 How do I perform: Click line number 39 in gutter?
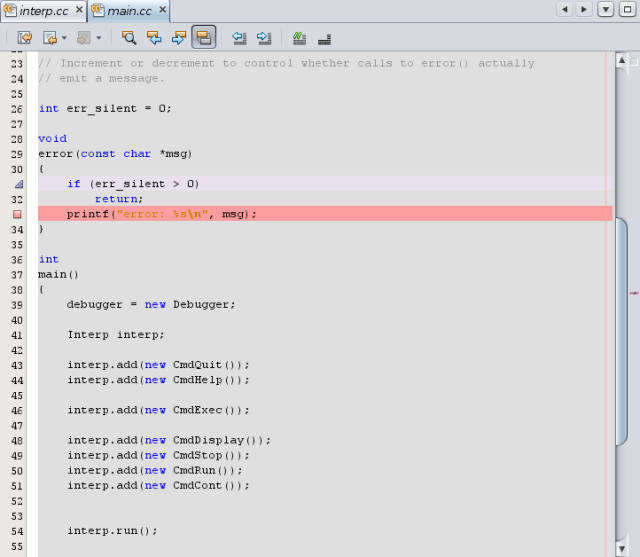coord(17,305)
